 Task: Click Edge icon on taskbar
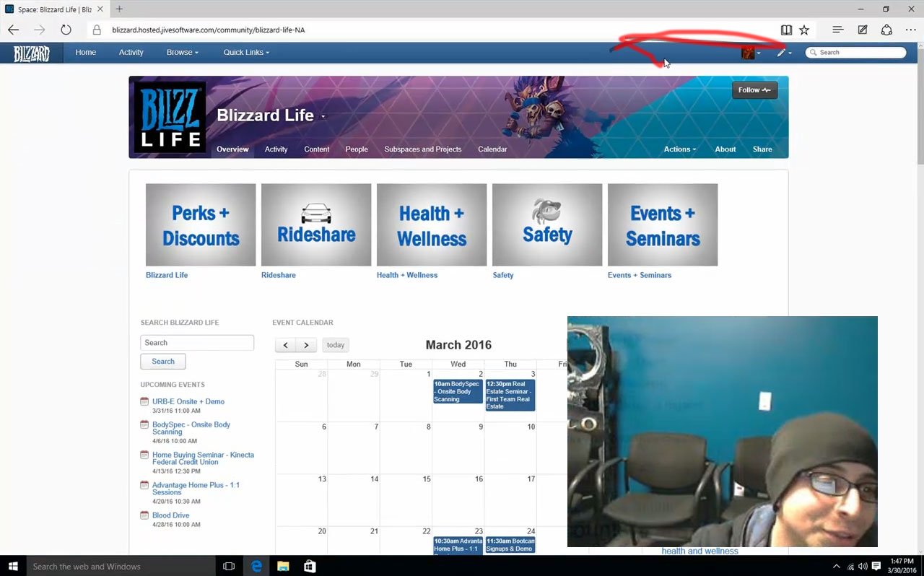tap(256, 567)
